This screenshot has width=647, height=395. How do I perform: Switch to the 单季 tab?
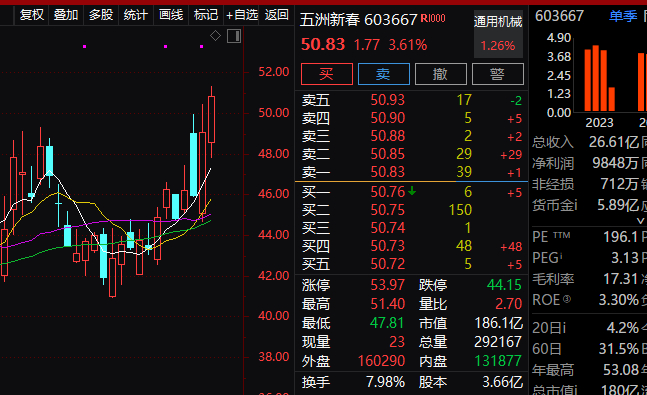[x=623, y=16]
